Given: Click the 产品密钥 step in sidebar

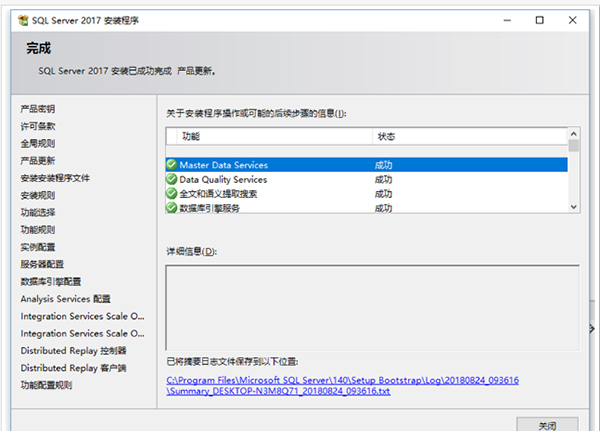Looking at the screenshot, I should coord(38,109).
